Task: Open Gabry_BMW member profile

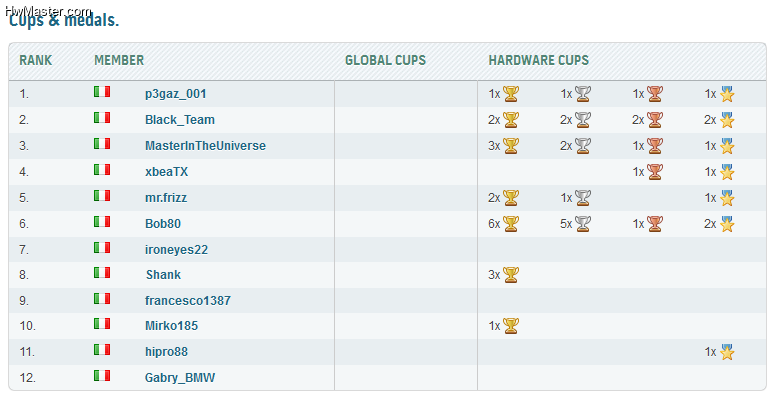Action: pyautogui.click(x=180, y=378)
